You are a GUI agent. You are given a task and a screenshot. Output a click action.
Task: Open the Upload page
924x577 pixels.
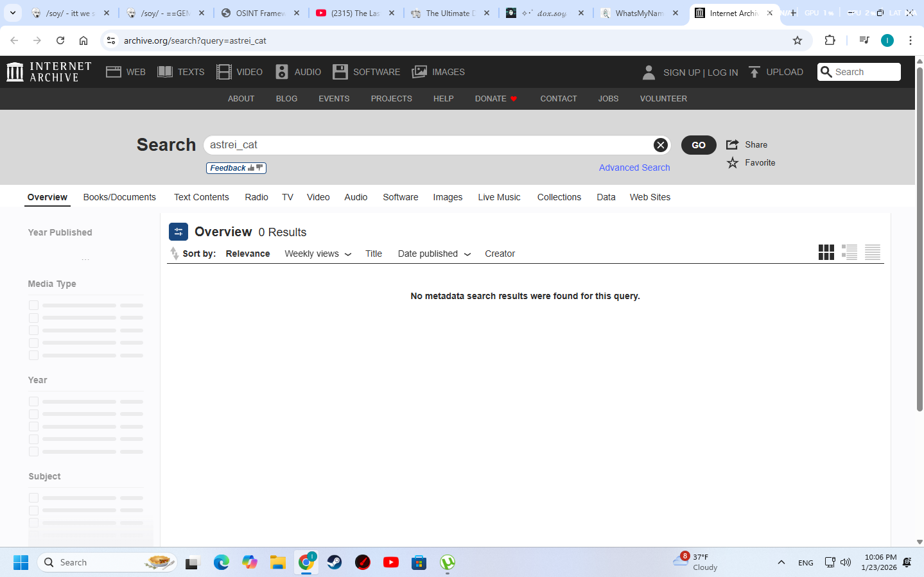pos(776,72)
